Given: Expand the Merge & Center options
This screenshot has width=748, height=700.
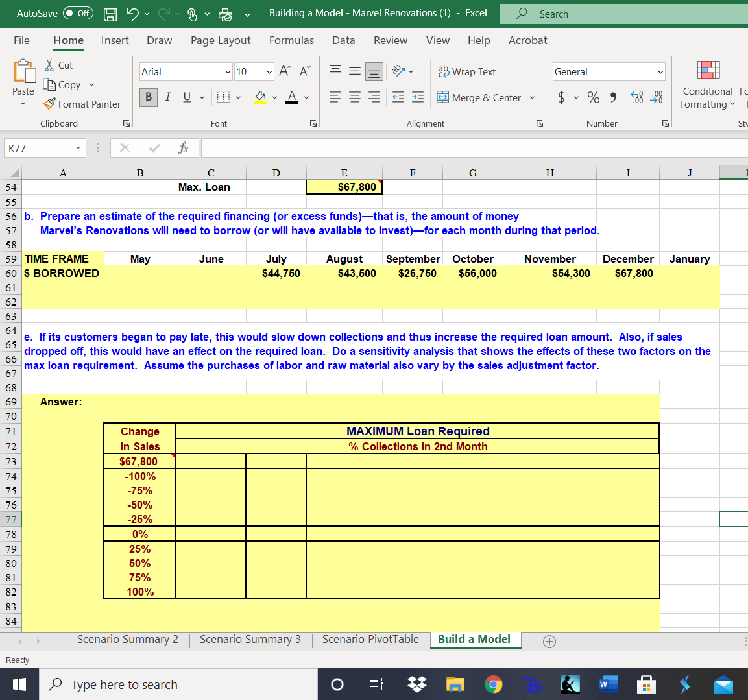Looking at the screenshot, I should [531, 97].
